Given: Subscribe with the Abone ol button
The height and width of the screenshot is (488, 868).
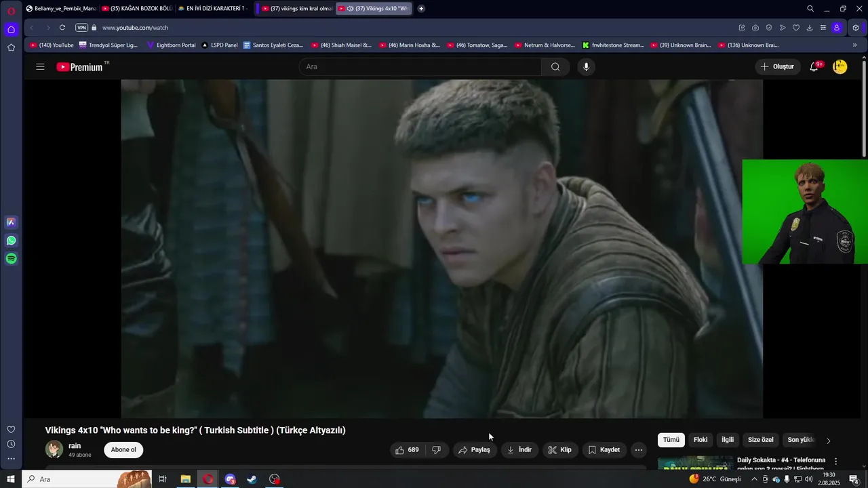Looking at the screenshot, I should pos(123,450).
